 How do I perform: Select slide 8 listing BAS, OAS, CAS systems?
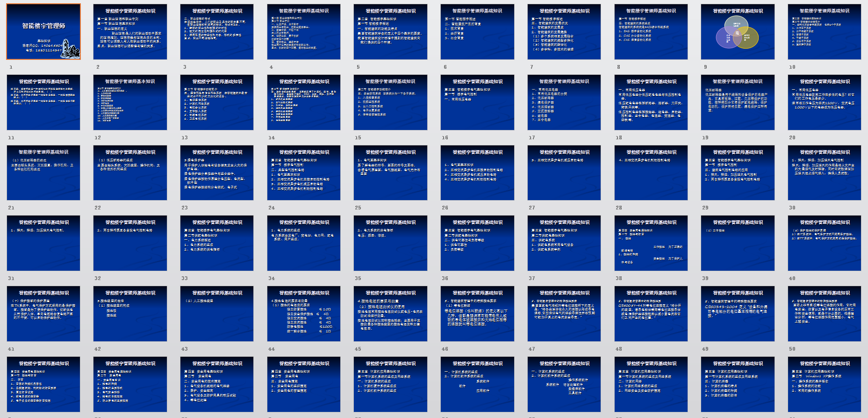click(651, 32)
